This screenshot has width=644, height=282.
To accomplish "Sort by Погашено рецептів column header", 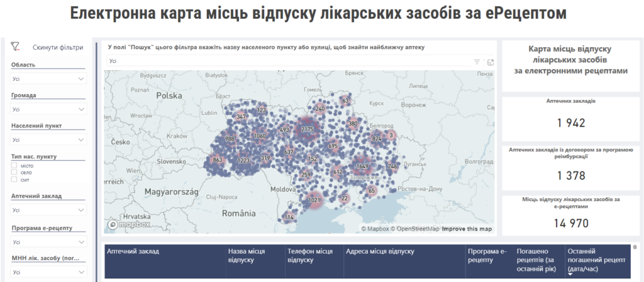I will click(537, 260).
